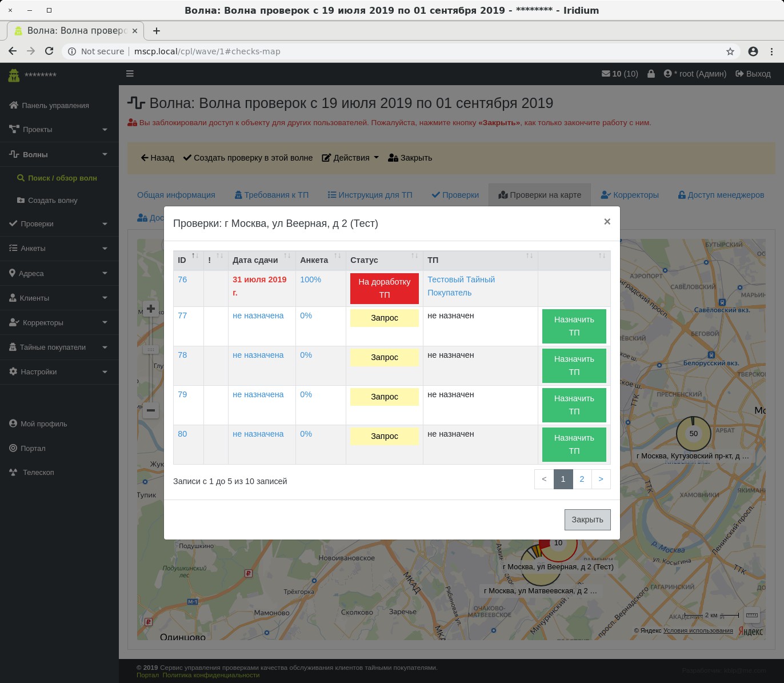Sort by the Анкета column

[x=321, y=260]
